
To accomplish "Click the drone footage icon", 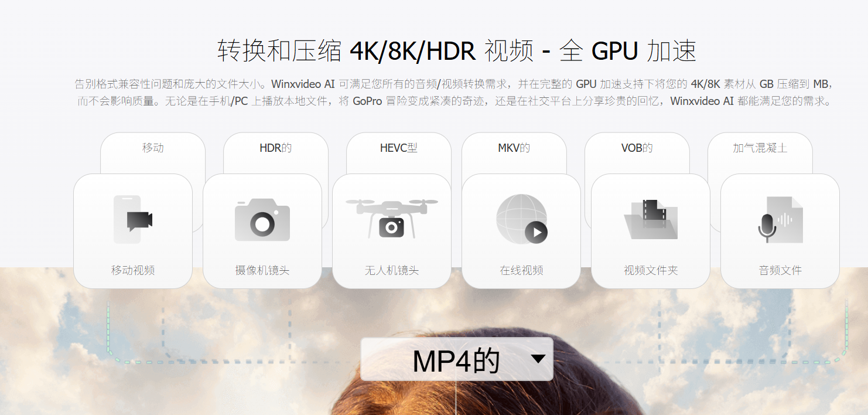I will [392, 218].
